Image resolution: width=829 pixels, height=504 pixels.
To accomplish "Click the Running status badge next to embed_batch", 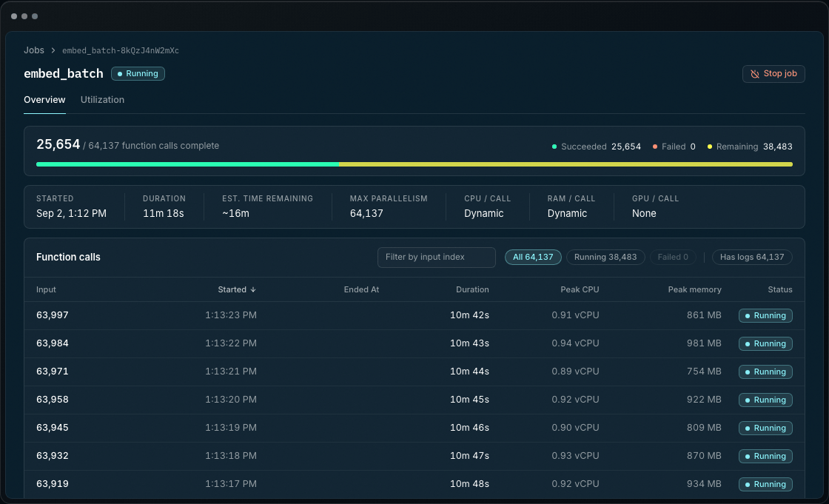I will coord(138,73).
